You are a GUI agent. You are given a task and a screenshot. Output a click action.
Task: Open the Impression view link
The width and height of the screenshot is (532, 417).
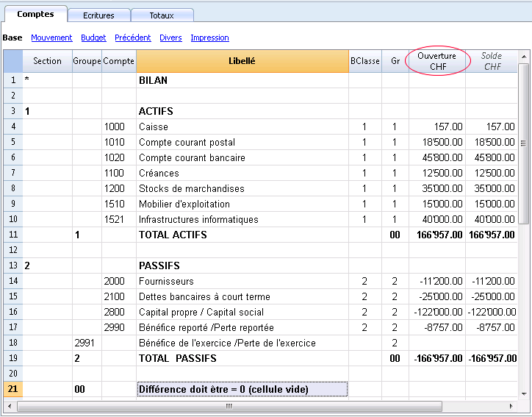[x=209, y=38]
